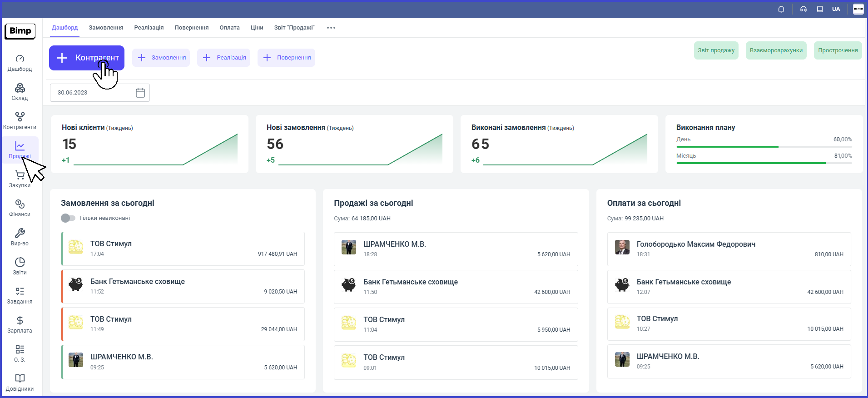Open ТОВ Стимул order from 11:49

(x=183, y=324)
